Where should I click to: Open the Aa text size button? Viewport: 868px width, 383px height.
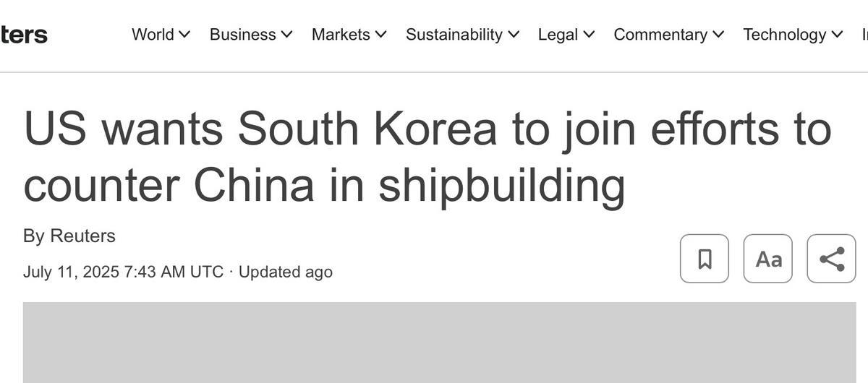[768, 259]
